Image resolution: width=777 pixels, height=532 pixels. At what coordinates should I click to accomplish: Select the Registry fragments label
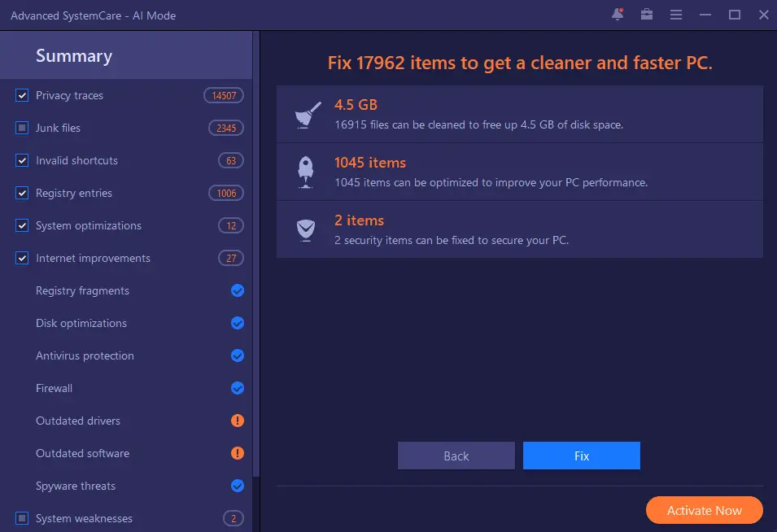tap(83, 290)
